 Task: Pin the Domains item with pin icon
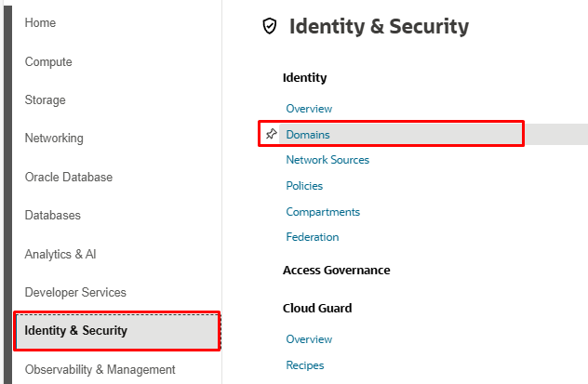pos(271,134)
